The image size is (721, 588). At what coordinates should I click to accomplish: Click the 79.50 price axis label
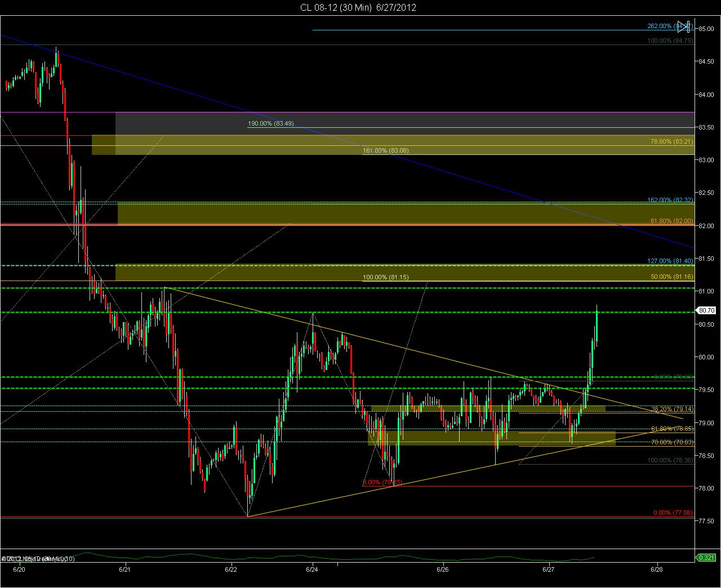[x=706, y=390]
